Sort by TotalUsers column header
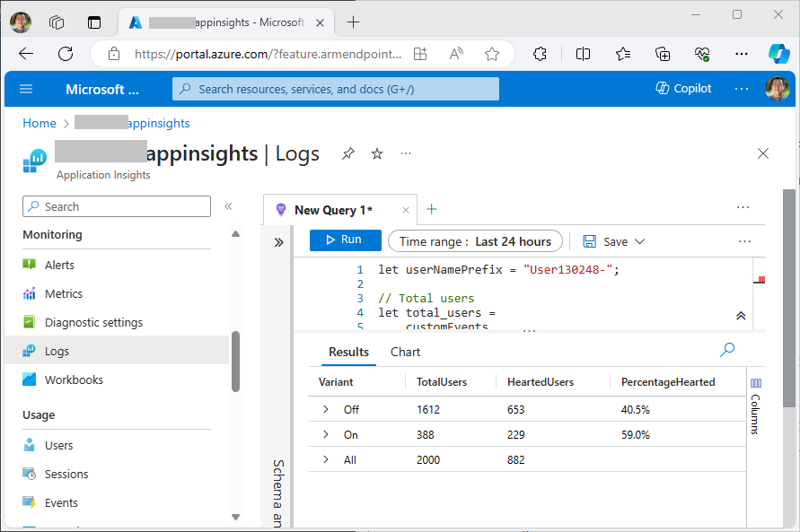 (442, 382)
